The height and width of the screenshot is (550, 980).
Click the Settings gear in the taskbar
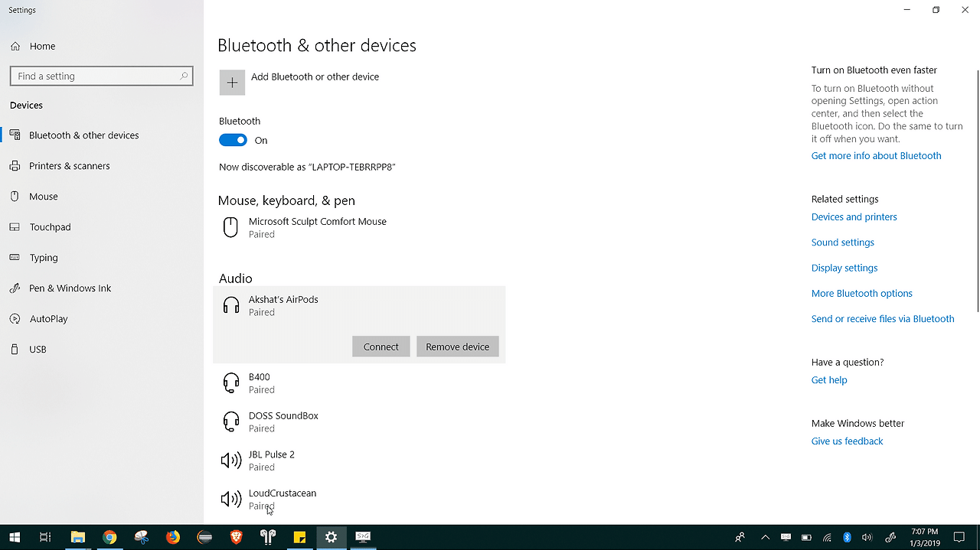click(x=331, y=537)
